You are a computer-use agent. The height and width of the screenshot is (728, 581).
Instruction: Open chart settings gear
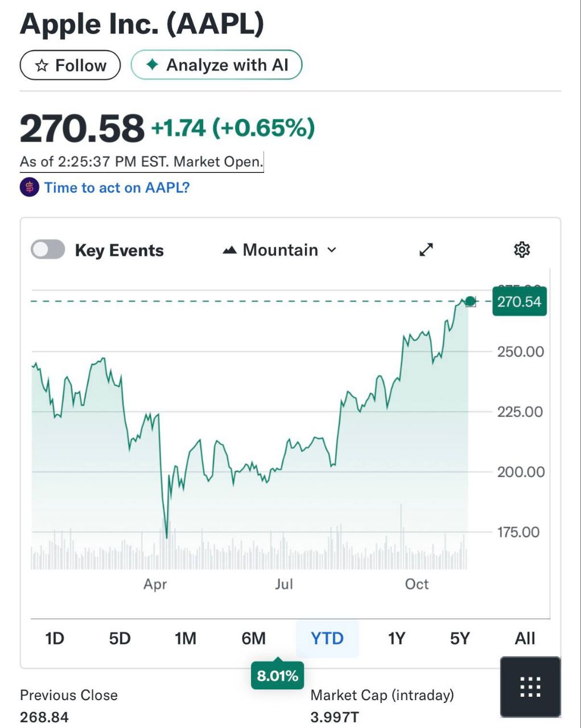[522, 250]
